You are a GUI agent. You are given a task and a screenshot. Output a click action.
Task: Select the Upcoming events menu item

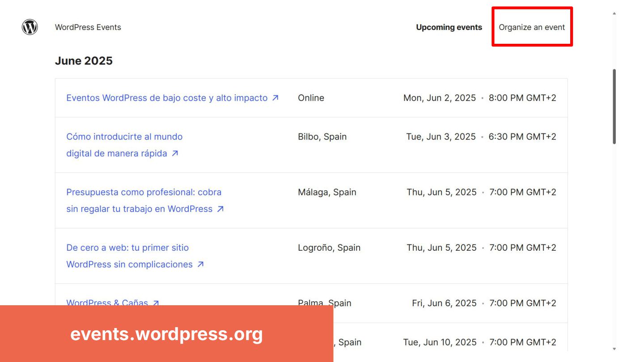[449, 27]
